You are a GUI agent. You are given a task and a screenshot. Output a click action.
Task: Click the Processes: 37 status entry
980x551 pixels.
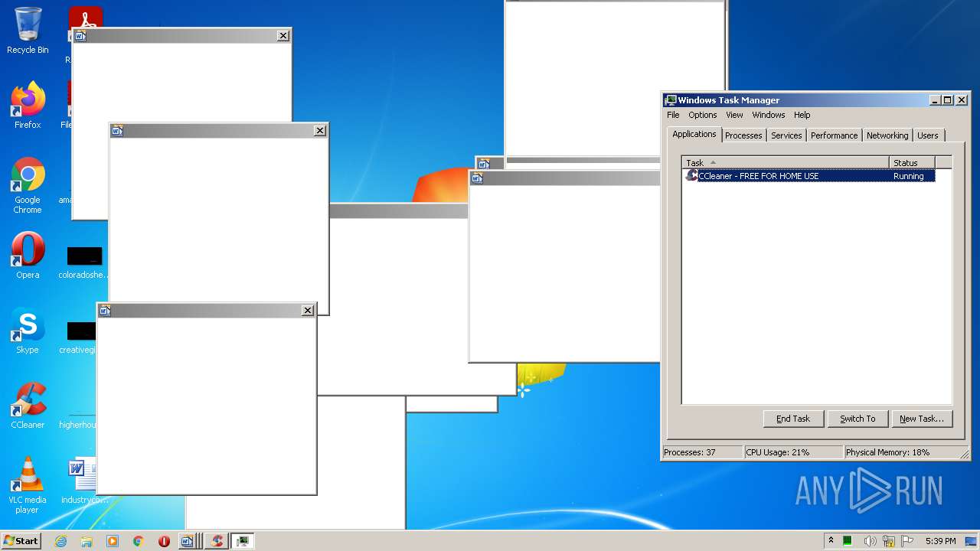click(702, 452)
